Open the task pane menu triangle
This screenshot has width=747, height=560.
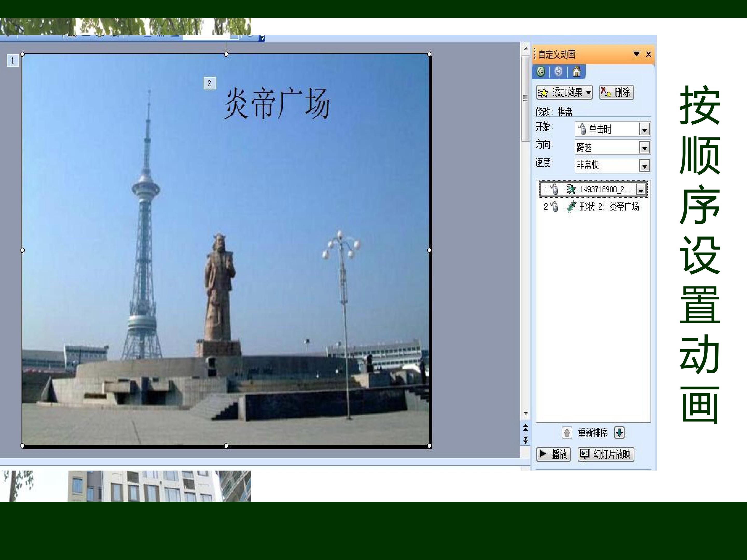pos(637,54)
